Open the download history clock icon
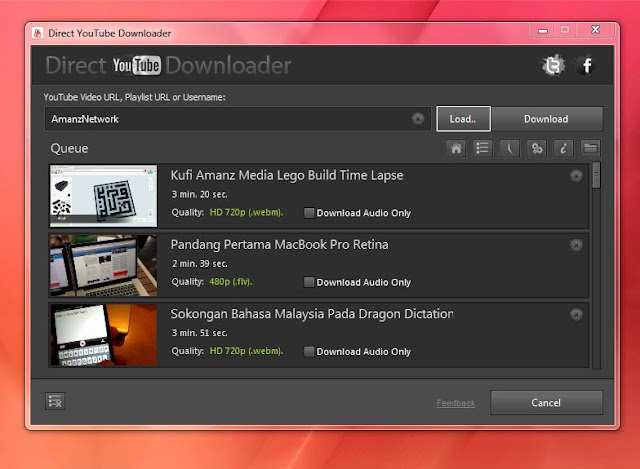 point(509,148)
